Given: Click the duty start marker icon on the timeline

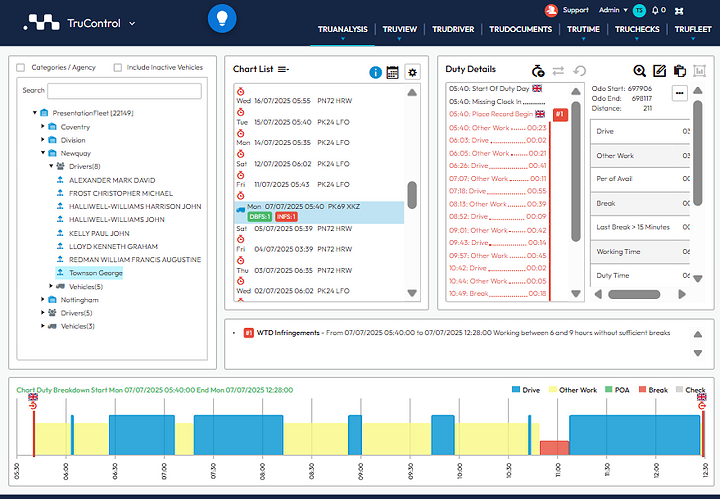Looking at the screenshot, I should point(33,406).
